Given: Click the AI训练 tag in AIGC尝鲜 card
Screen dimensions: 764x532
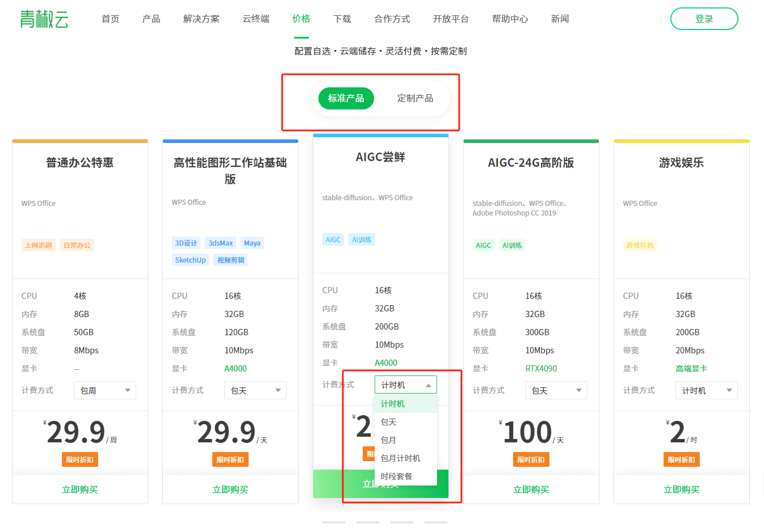Looking at the screenshot, I should (362, 239).
